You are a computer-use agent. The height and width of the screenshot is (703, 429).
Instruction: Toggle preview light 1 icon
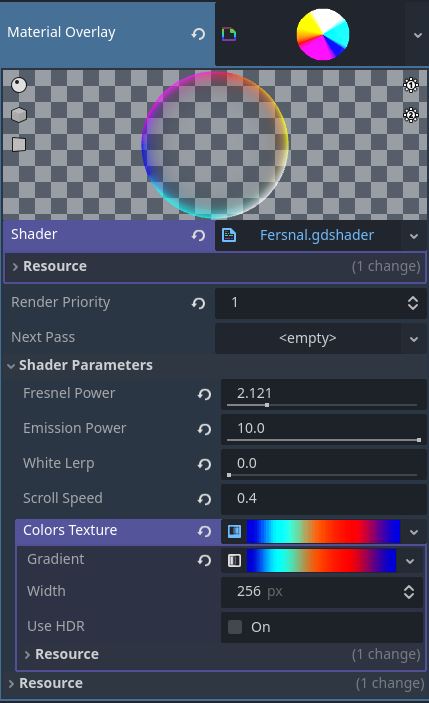(411, 85)
